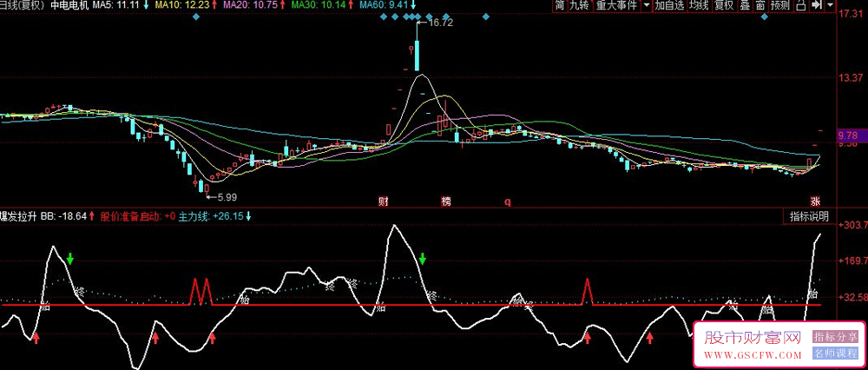Click the 简 simplified view button

click(560, 5)
